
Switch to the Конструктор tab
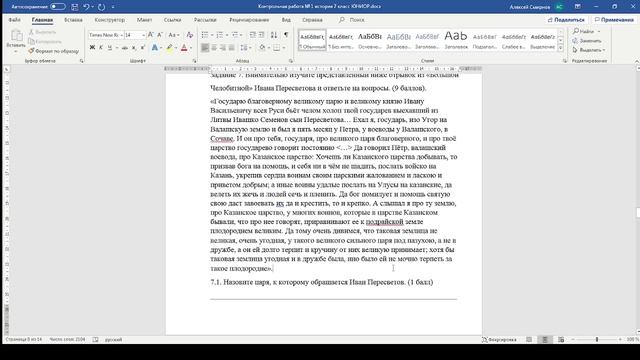[109, 20]
